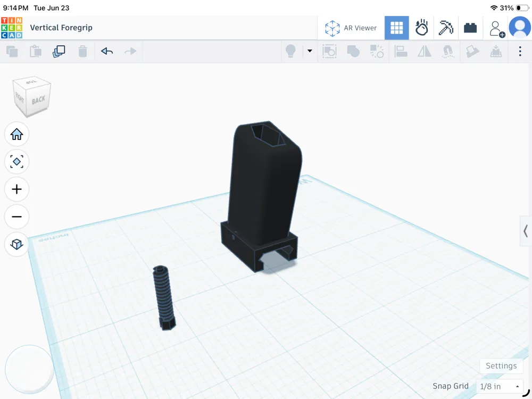Click the Paste toolbar icon
The image size is (532, 399).
pos(36,52)
